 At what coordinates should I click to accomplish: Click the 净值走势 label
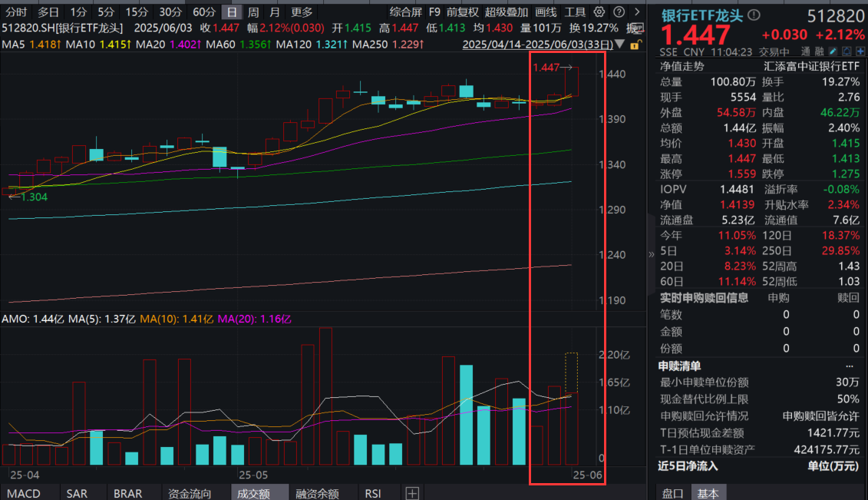(682, 67)
